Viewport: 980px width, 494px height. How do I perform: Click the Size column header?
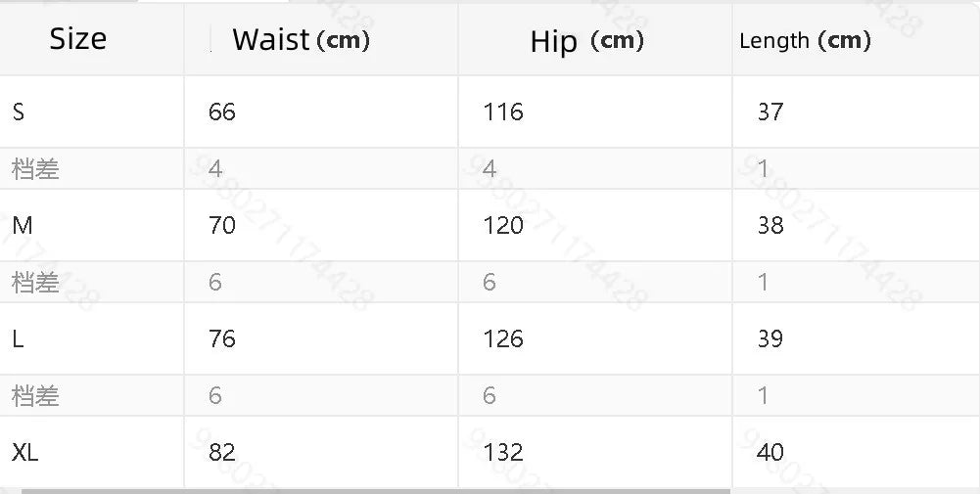77,39
